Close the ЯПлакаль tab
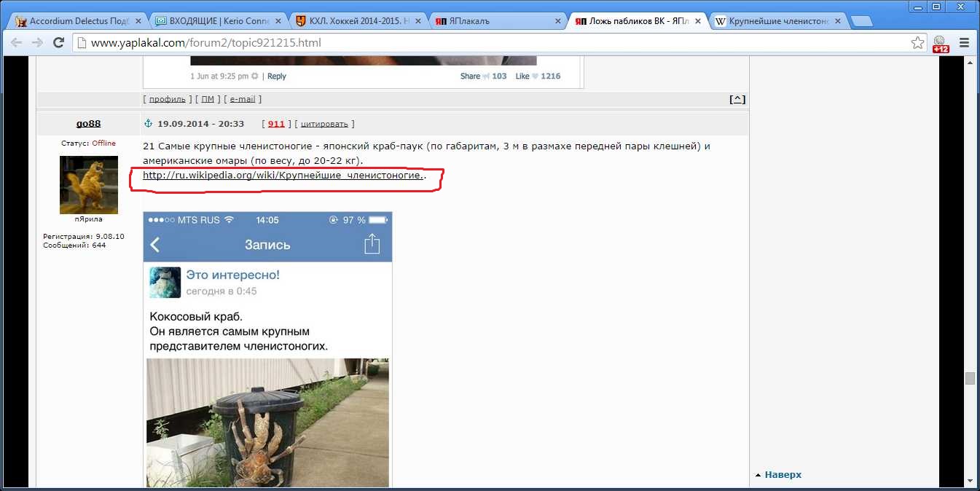Screen dimensions: 980x491 coord(557,22)
